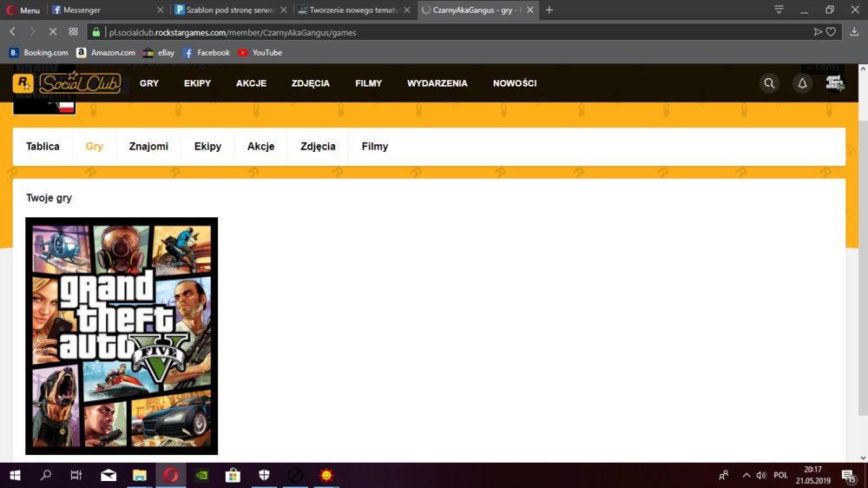Show hidden system tray icons

746,475
